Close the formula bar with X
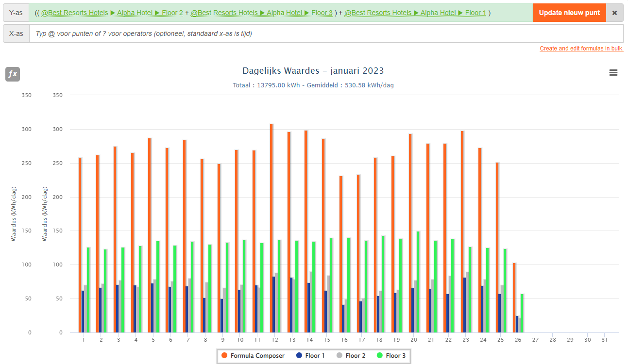Screen dimensions: 628x364 point(614,13)
